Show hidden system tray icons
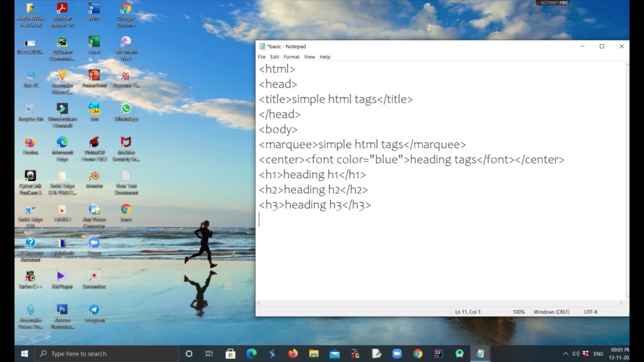Viewport: 644px width, 362px height. point(565,354)
